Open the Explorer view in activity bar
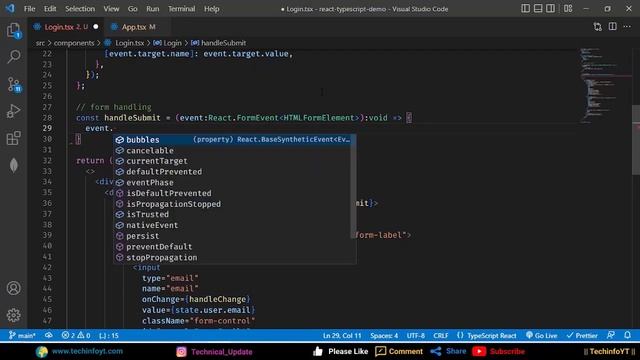Image resolution: width=640 pixels, height=360 pixels. [13, 31]
